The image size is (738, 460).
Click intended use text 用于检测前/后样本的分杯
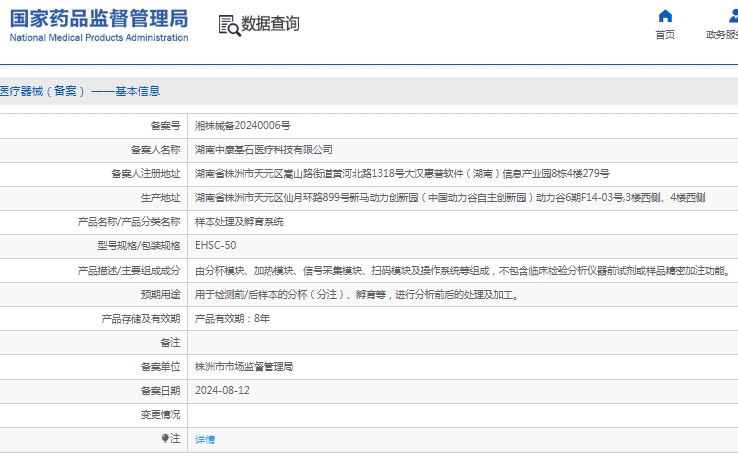point(357,295)
